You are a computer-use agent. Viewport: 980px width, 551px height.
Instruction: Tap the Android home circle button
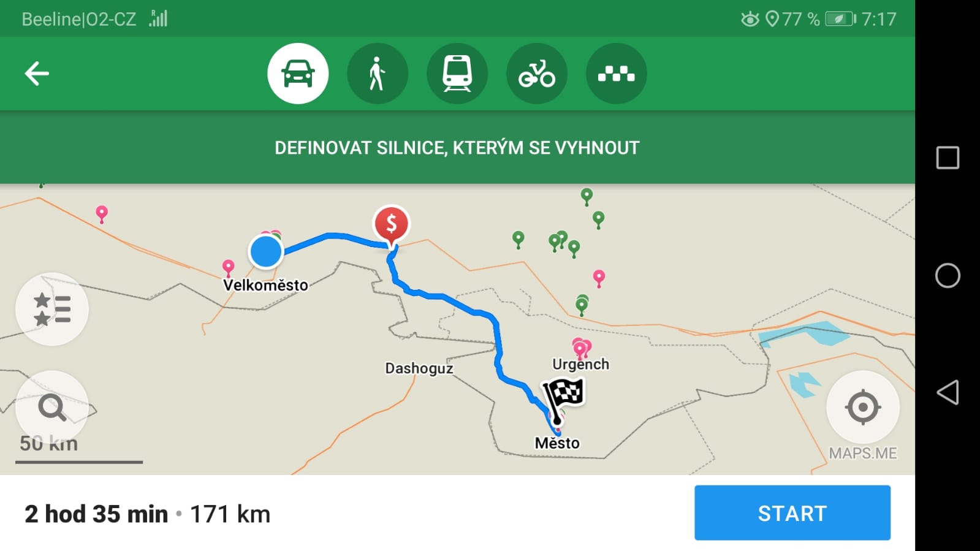pyautogui.click(x=948, y=275)
